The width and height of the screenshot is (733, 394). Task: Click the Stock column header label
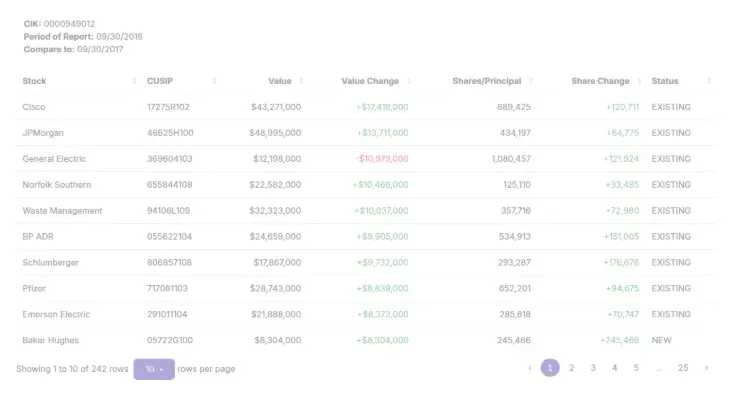point(34,81)
